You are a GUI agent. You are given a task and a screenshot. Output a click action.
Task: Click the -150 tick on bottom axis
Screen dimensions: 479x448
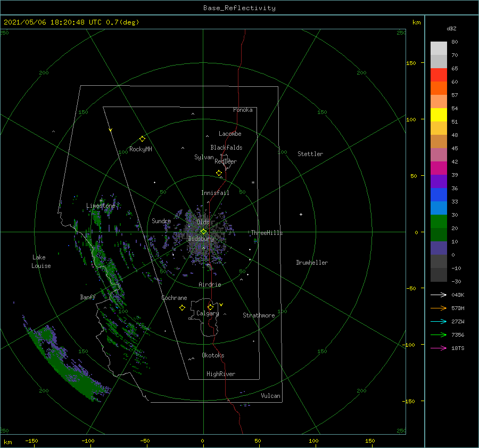31,441
